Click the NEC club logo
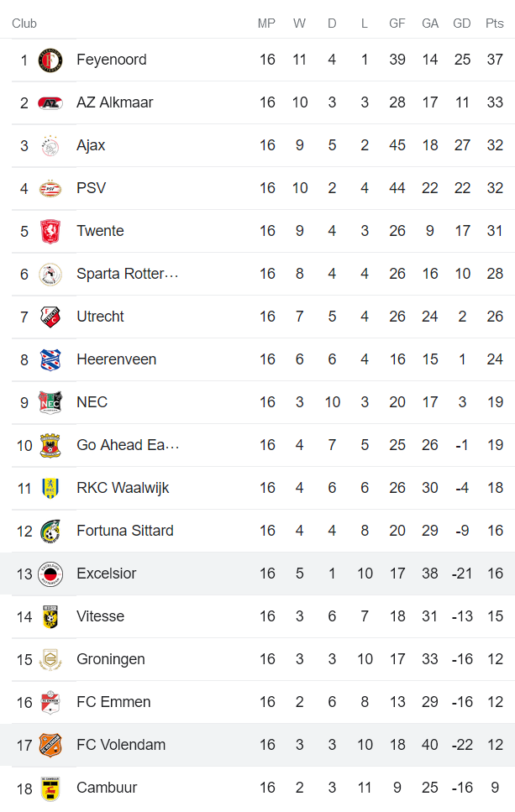Screen dimensions: 515x812 coord(50,403)
